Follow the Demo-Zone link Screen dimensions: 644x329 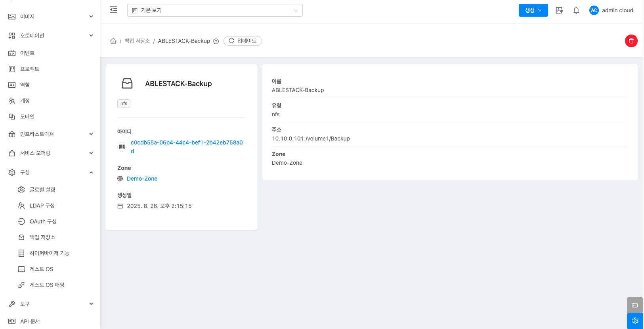tap(142, 179)
